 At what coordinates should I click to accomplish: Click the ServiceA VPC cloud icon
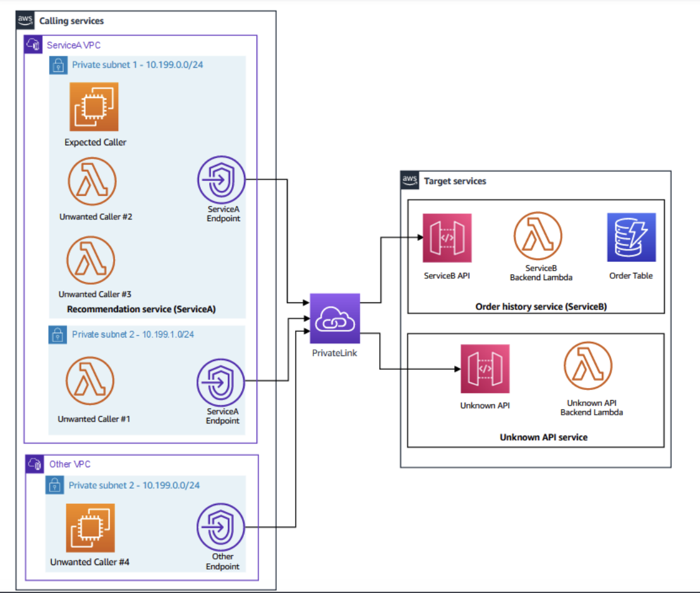33,45
